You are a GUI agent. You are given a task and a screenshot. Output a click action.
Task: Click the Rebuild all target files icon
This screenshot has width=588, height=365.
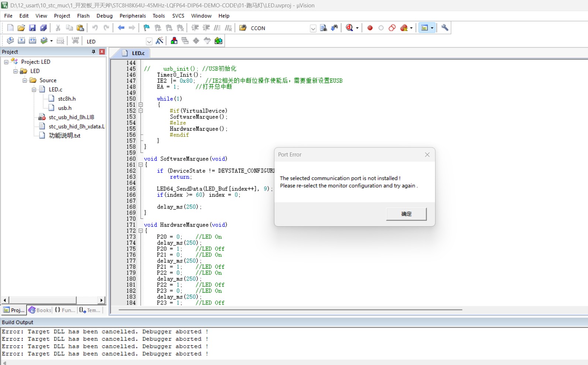(x=33, y=41)
